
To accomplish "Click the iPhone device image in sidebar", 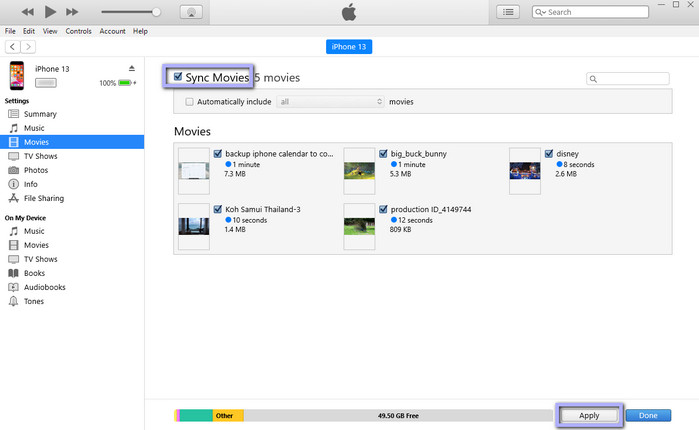I will [x=17, y=76].
